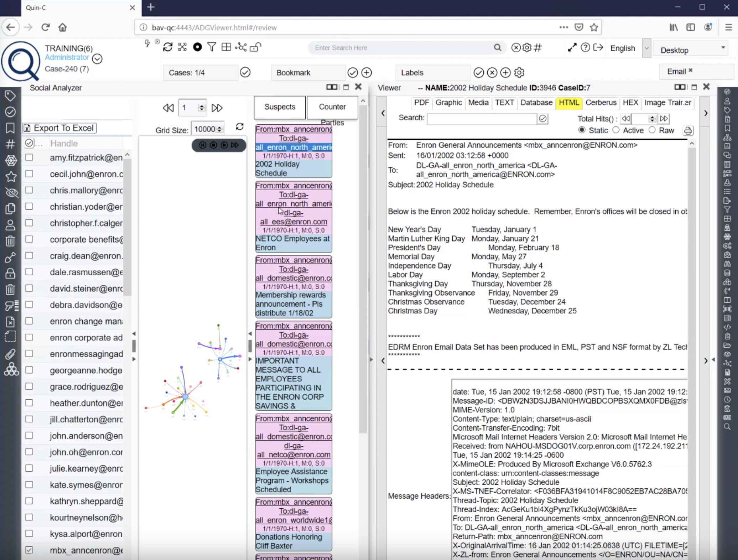This screenshot has height=560, width=738.
Task: Click the unlock padlock icon in the toolbar
Action: coord(255,47)
